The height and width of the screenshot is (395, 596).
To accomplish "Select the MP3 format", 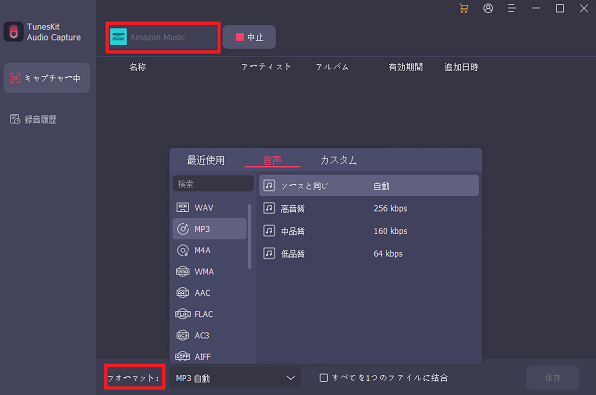I will click(x=210, y=229).
